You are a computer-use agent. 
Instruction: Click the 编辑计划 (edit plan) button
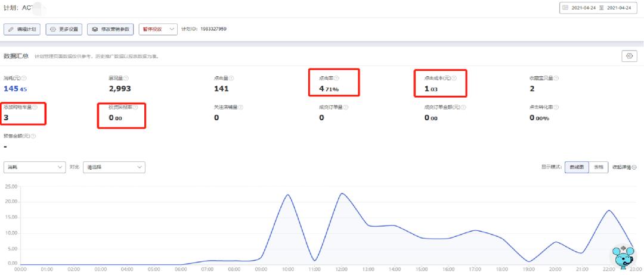pyautogui.click(x=23, y=29)
